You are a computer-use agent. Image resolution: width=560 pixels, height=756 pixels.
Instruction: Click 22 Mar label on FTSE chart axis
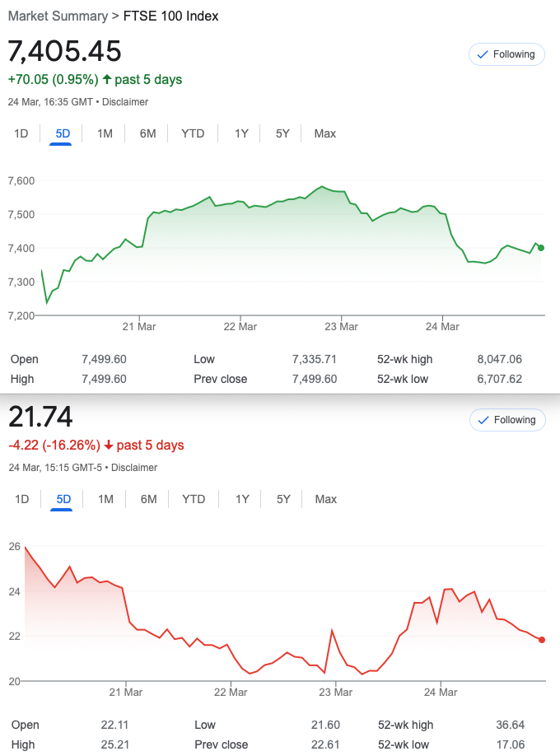click(x=240, y=326)
